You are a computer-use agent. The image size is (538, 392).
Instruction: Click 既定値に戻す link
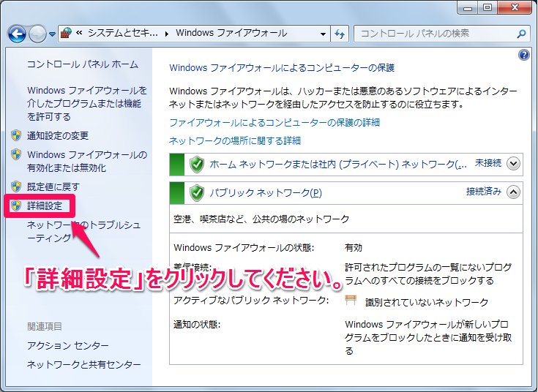click(x=53, y=187)
